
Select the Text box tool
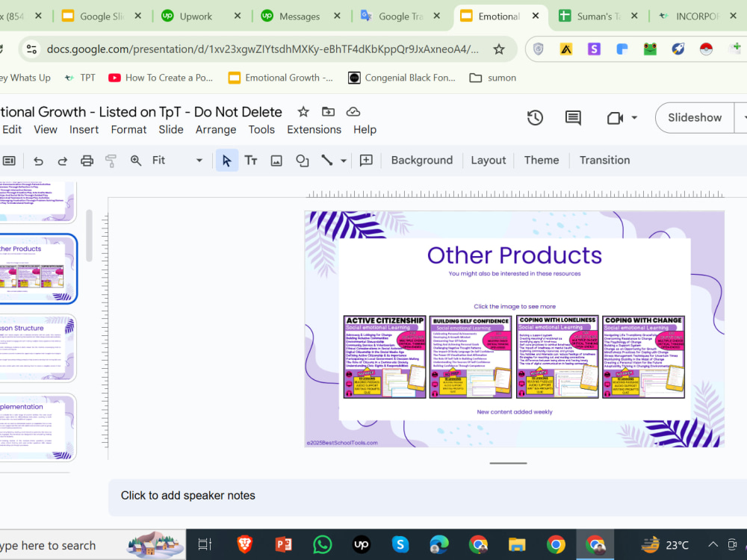coord(251,161)
